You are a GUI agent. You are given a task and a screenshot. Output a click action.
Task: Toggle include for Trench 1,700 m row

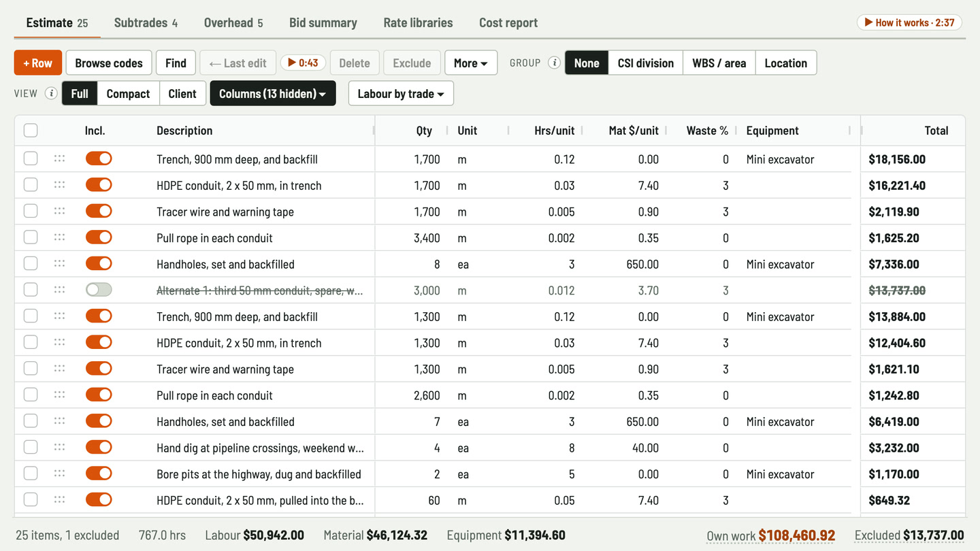[x=99, y=159]
